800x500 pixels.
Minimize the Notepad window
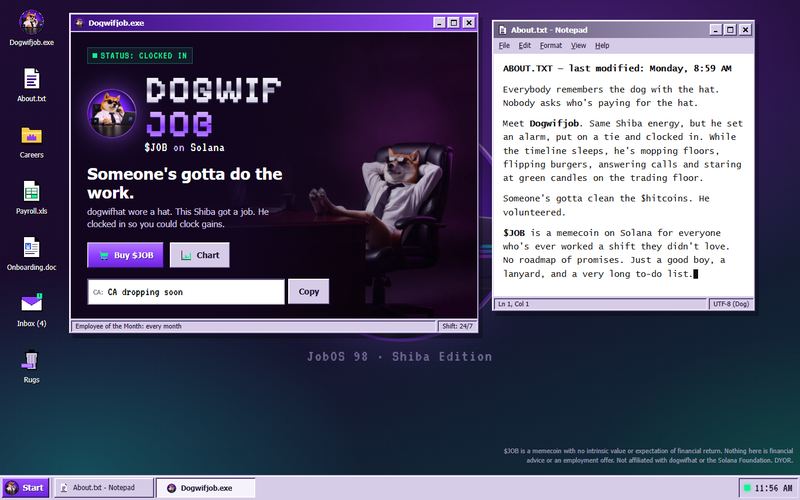tap(716, 30)
